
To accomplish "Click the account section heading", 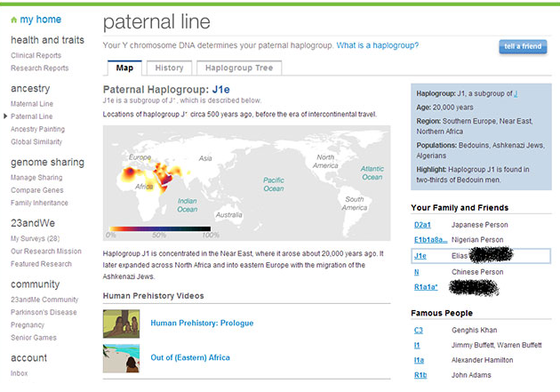I will click(x=28, y=358).
